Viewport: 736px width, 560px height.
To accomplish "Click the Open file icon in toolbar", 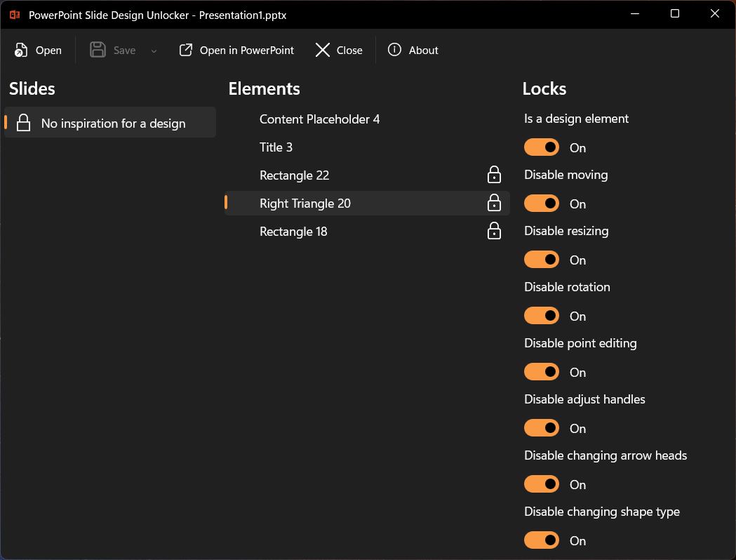I will coord(22,51).
